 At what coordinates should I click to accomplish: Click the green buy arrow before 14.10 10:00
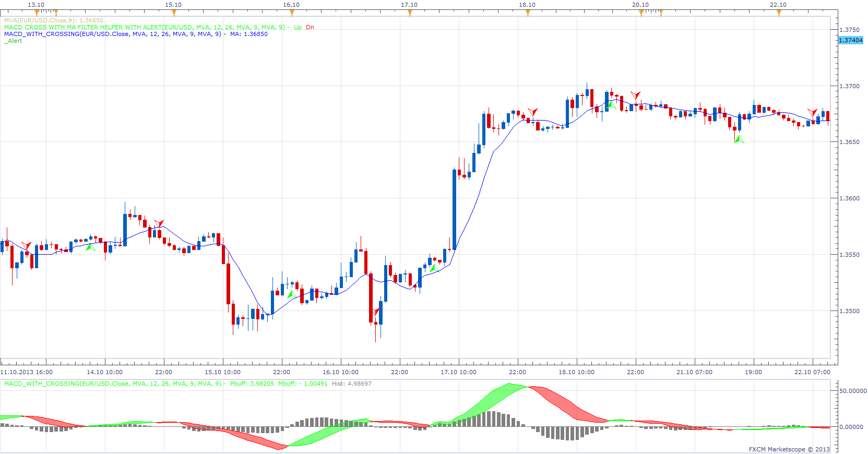click(x=91, y=247)
